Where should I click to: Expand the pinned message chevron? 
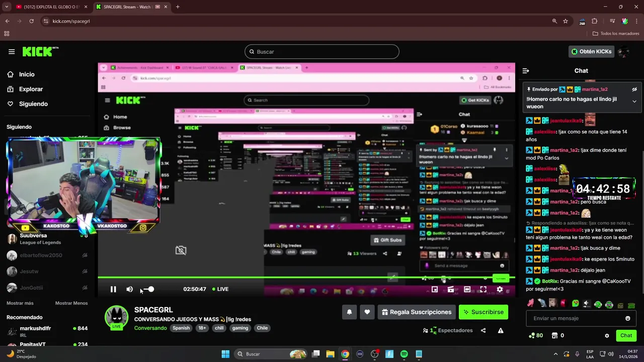click(634, 102)
